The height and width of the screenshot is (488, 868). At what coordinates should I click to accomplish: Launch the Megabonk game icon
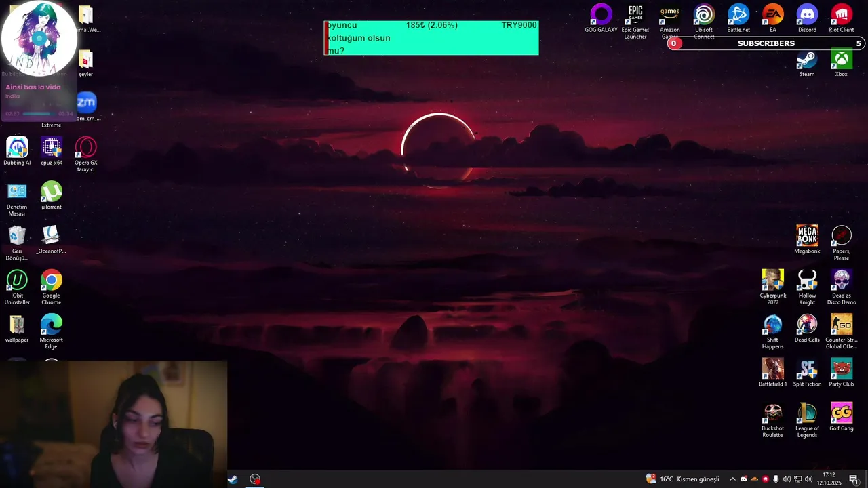coord(807,240)
